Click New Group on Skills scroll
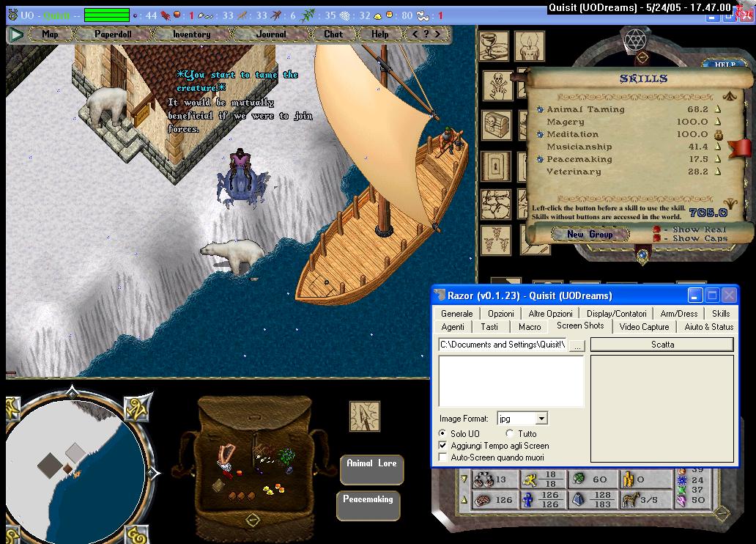This screenshot has height=544, width=756. (x=590, y=234)
